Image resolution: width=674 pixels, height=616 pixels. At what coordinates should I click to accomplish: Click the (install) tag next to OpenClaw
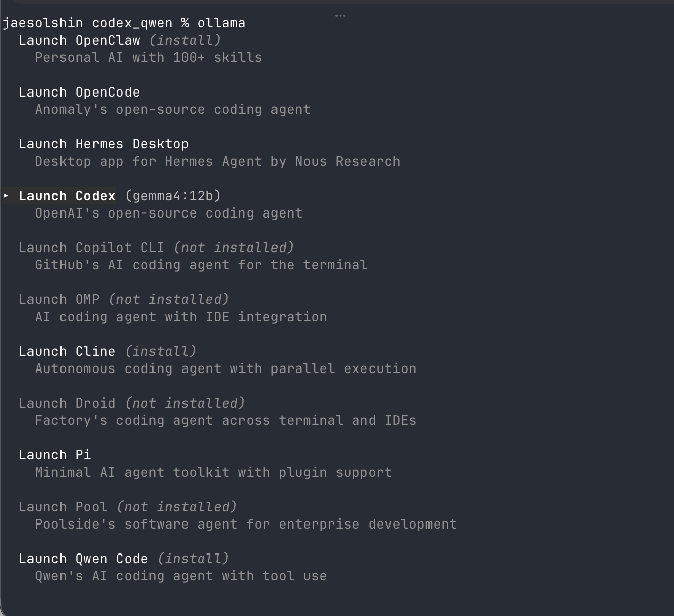pyautogui.click(x=185, y=40)
